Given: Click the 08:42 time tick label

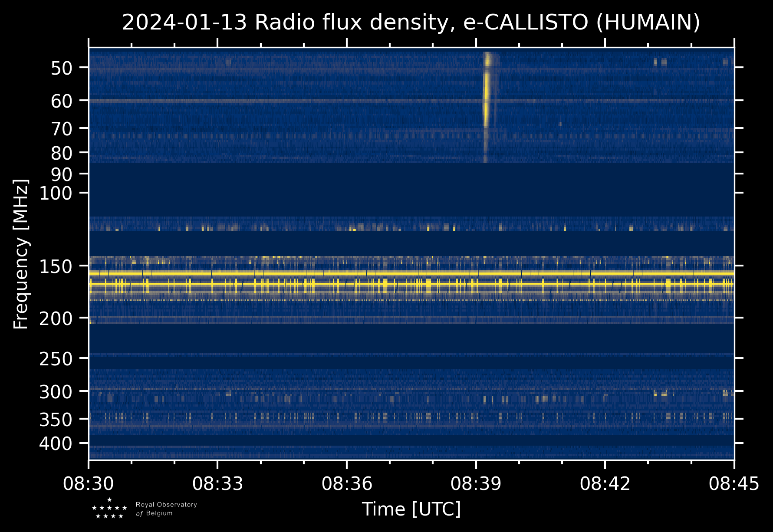Looking at the screenshot, I should tap(605, 483).
